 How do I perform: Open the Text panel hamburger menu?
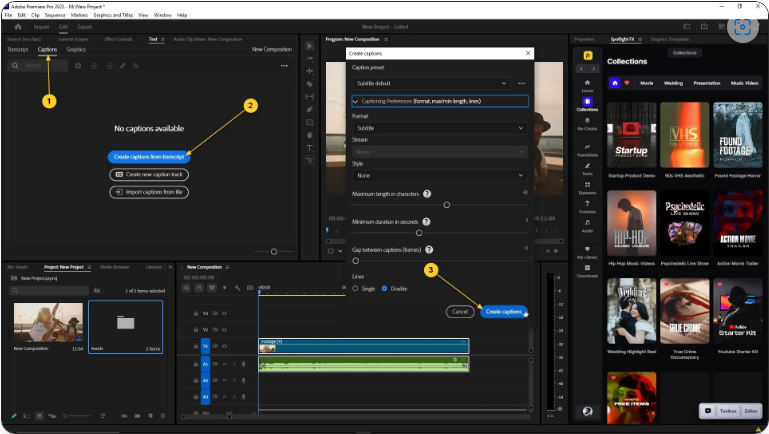click(163, 39)
